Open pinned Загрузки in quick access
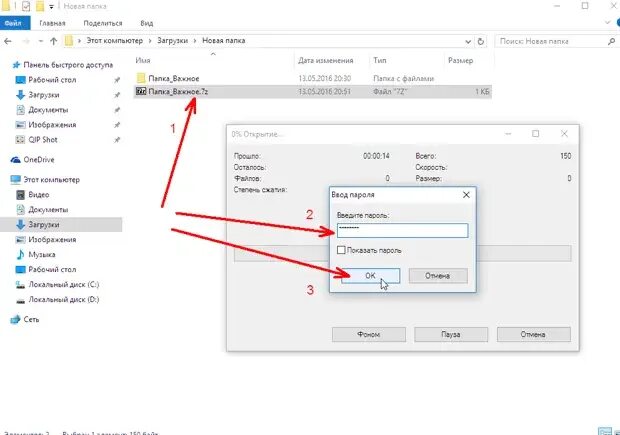The width and height of the screenshot is (620, 435). (43, 95)
